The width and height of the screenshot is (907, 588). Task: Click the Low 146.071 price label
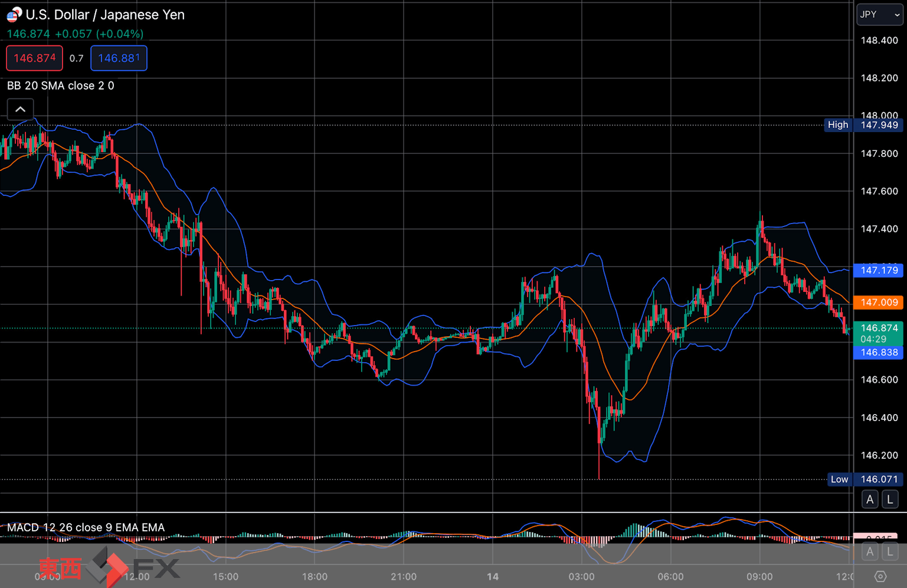click(x=865, y=479)
